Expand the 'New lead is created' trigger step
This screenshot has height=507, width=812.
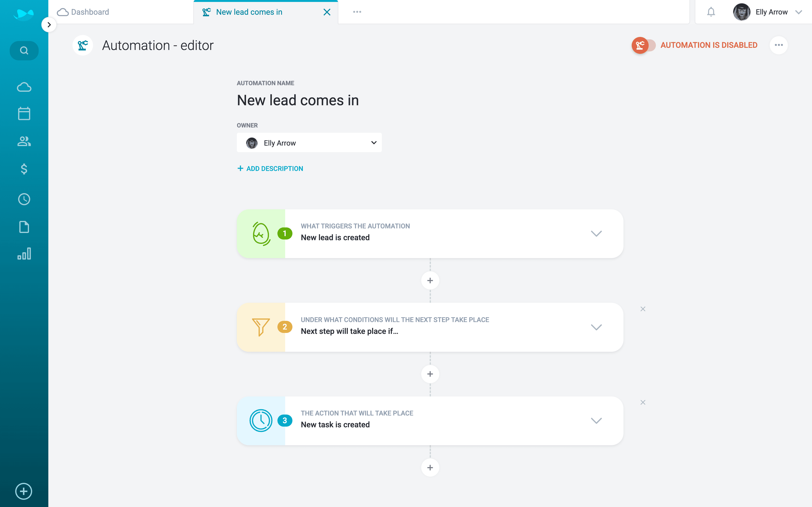tap(596, 234)
